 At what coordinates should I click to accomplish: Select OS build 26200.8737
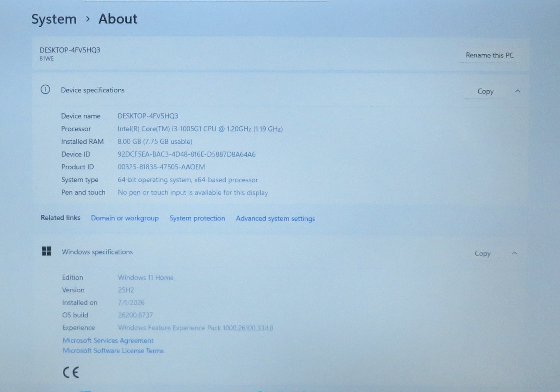(135, 315)
